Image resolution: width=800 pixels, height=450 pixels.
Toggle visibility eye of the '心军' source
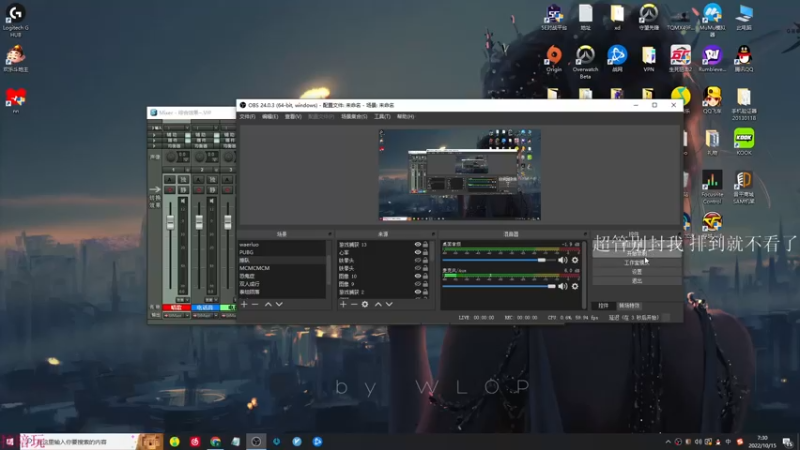(418, 253)
